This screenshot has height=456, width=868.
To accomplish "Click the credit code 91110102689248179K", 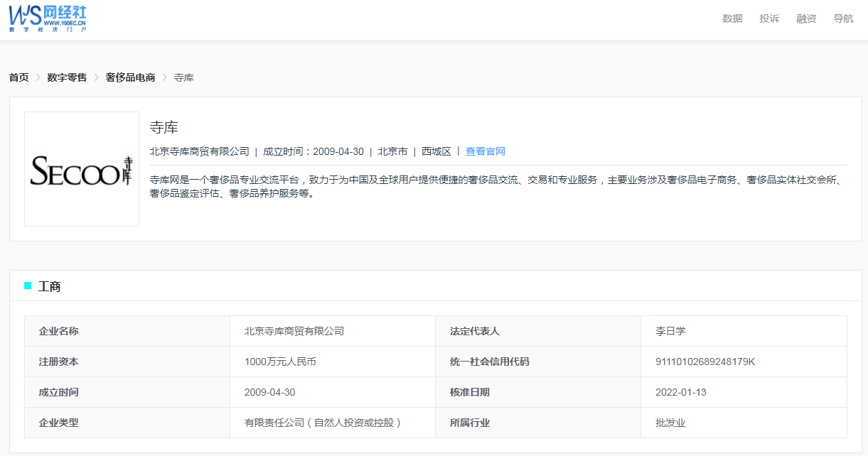I will coord(705,362).
